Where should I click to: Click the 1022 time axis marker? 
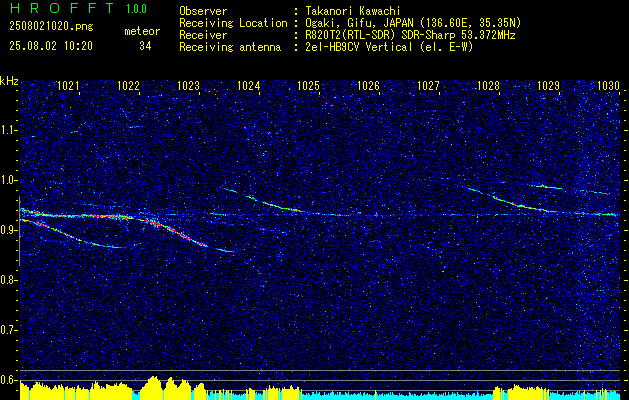pyautogui.click(x=128, y=85)
